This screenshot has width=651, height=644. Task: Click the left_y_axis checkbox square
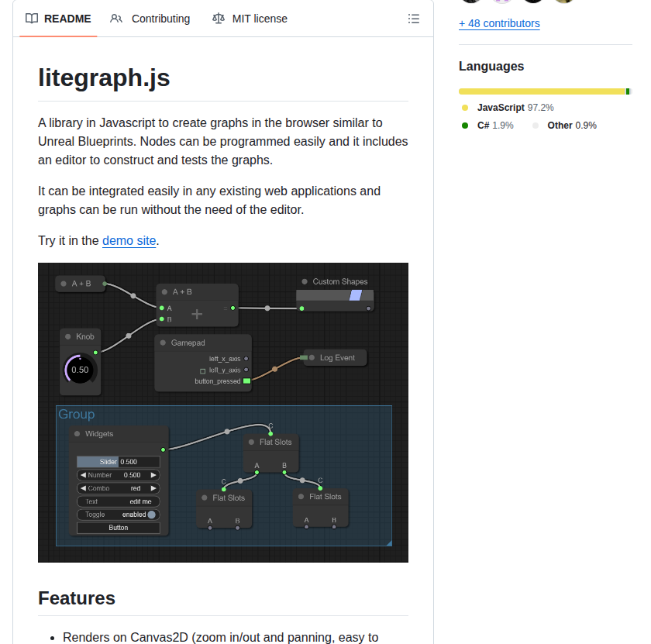(x=202, y=371)
